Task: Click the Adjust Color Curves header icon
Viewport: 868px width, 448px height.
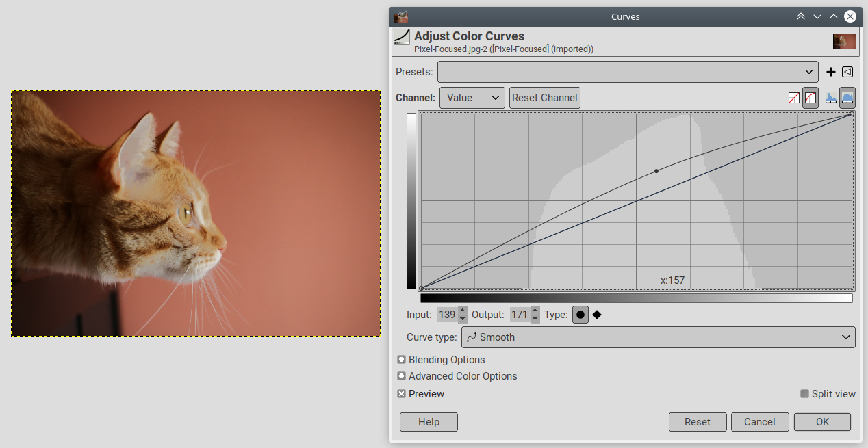Action: [x=402, y=38]
